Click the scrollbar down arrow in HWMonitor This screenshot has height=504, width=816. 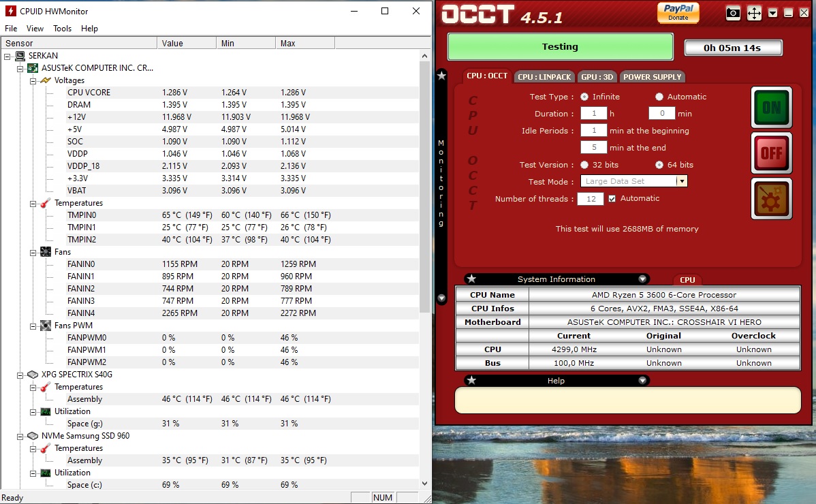coord(424,483)
